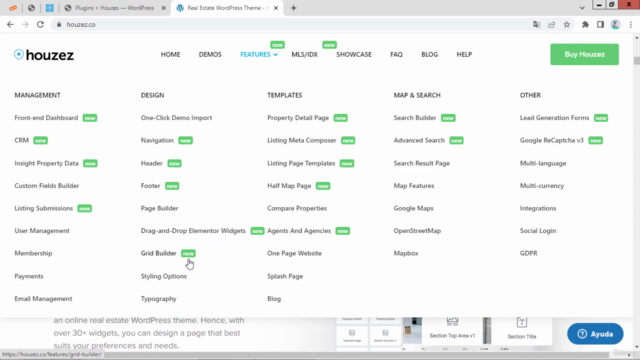Screen dimensions: 640x360
Task: Open the BLOG menu item
Action: (429, 54)
